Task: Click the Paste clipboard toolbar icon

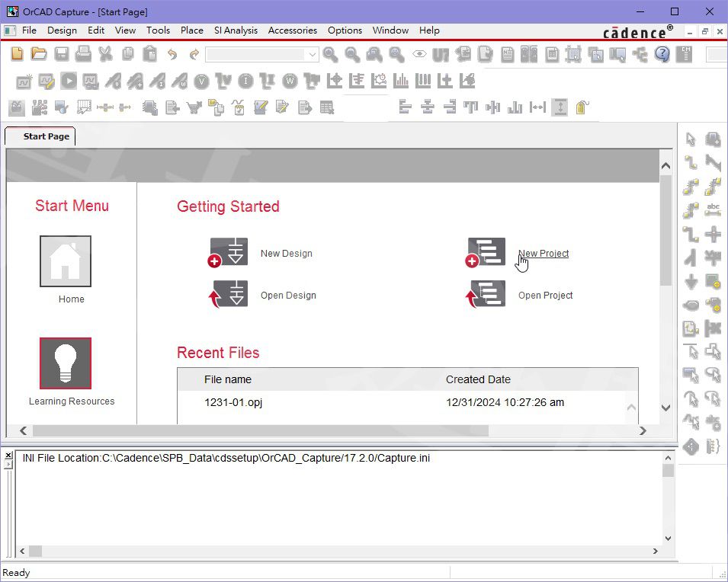Action: point(149,54)
